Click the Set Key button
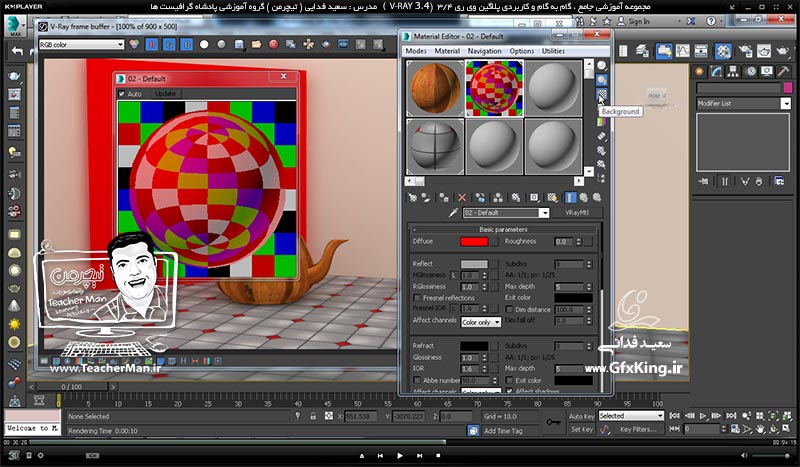 (581, 430)
